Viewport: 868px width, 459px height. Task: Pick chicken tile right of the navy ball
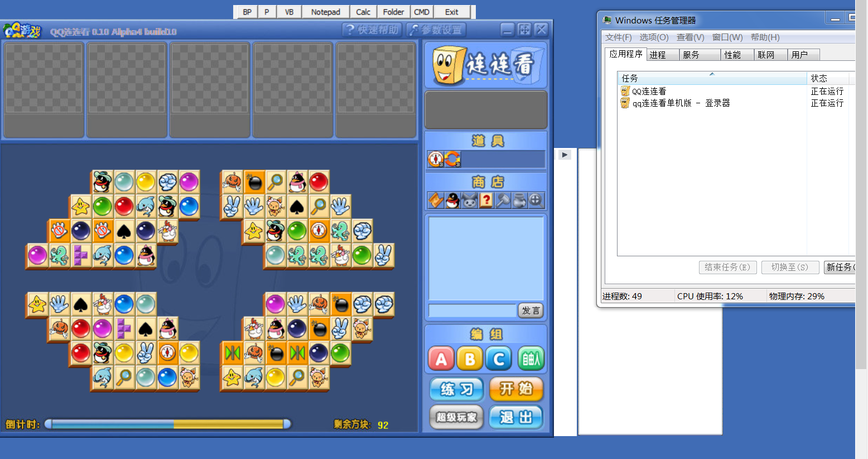pyautogui.click(x=167, y=231)
